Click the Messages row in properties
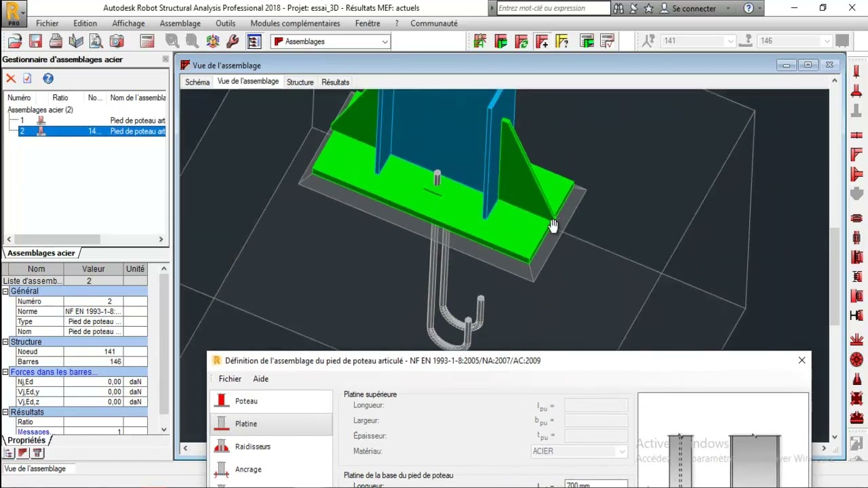This screenshot has height=488, width=868. tap(75, 432)
